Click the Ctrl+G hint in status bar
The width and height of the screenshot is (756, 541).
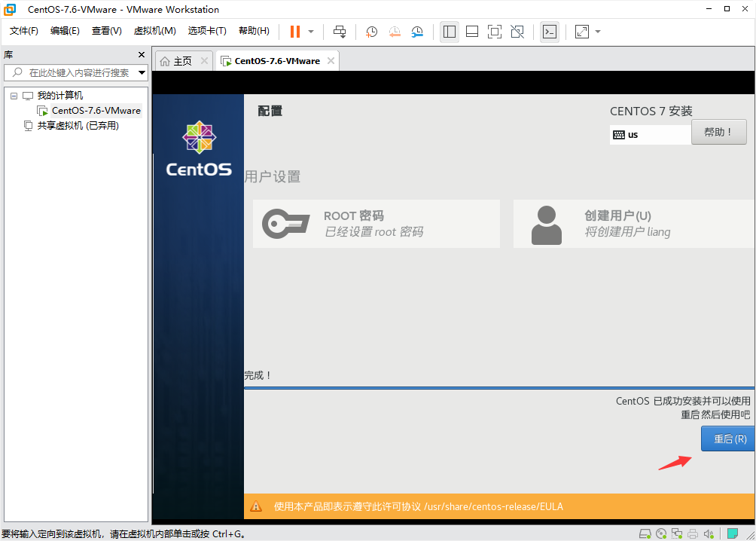pyautogui.click(x=229, y=533)
